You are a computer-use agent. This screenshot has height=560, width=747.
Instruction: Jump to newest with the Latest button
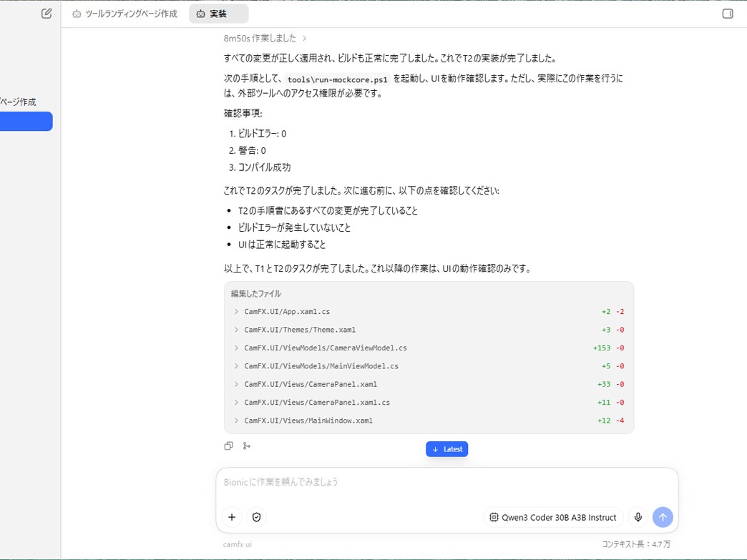(447, 449)
